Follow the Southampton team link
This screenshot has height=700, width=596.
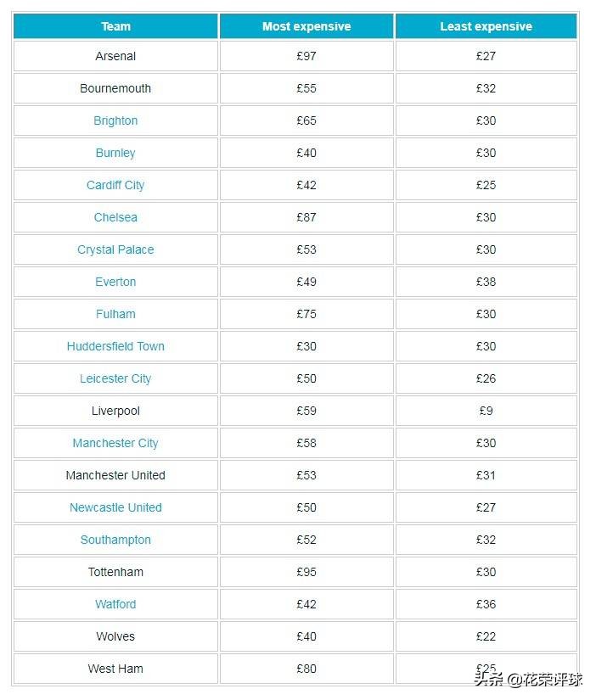[115, 540]
